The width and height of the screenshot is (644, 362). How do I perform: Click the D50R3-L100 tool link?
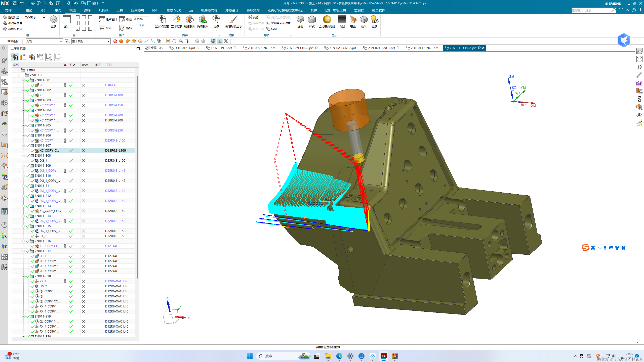(x=114, y=95)
